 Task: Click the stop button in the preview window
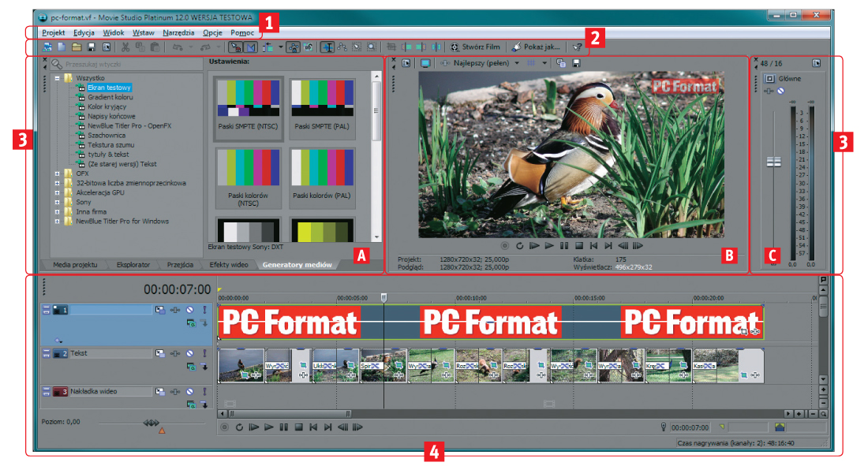(x=578, y=246)
